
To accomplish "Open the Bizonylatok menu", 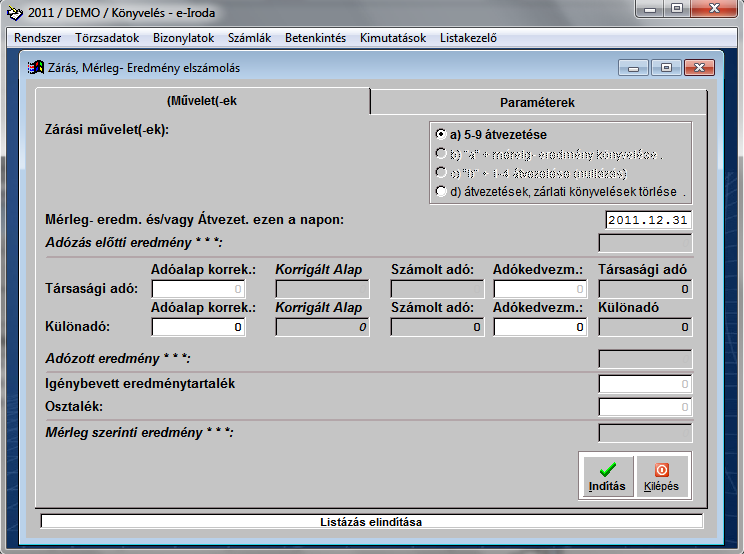I will 184,38.
